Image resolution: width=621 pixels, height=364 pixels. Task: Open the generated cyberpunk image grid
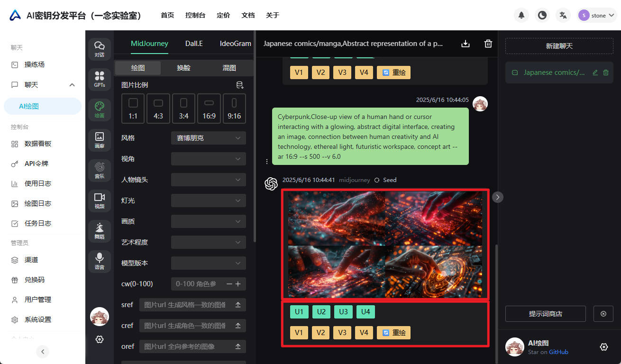(385, 245)
